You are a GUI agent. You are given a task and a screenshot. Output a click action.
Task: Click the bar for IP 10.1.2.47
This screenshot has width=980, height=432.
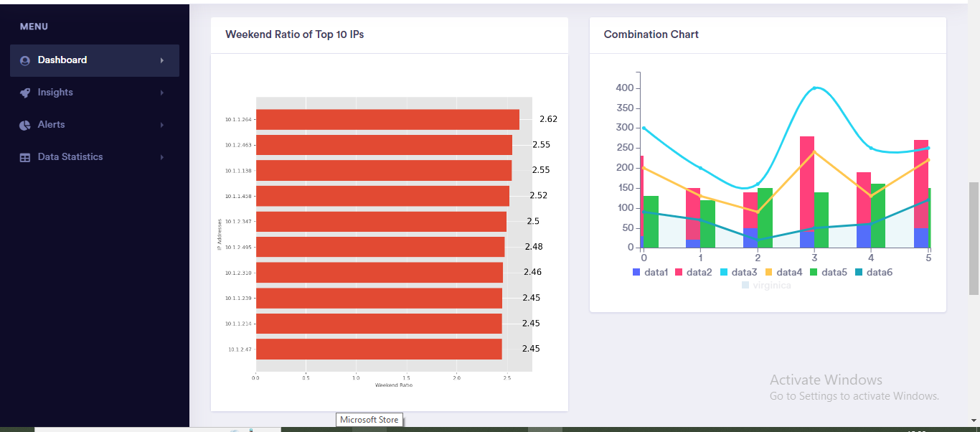point(379,349)
